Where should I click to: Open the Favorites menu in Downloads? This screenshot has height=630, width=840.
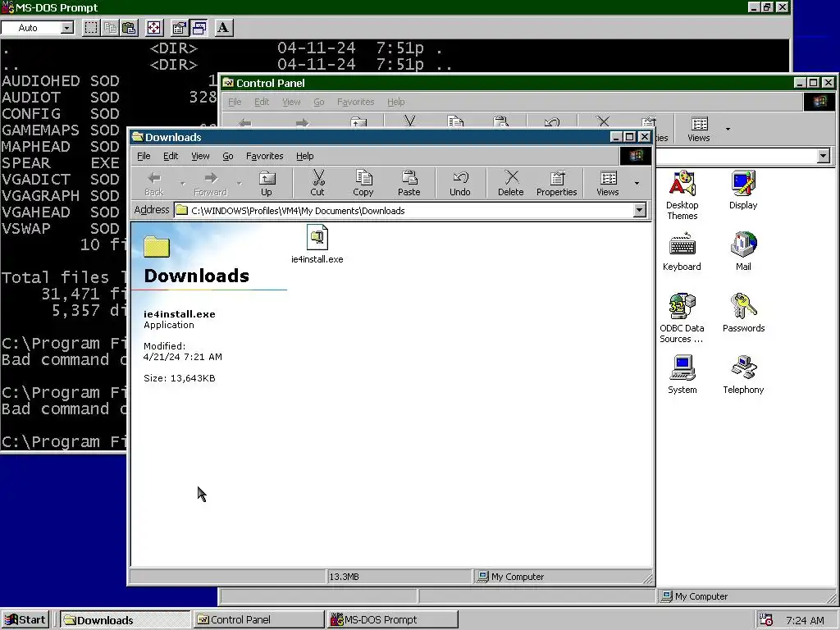(265, 156)
